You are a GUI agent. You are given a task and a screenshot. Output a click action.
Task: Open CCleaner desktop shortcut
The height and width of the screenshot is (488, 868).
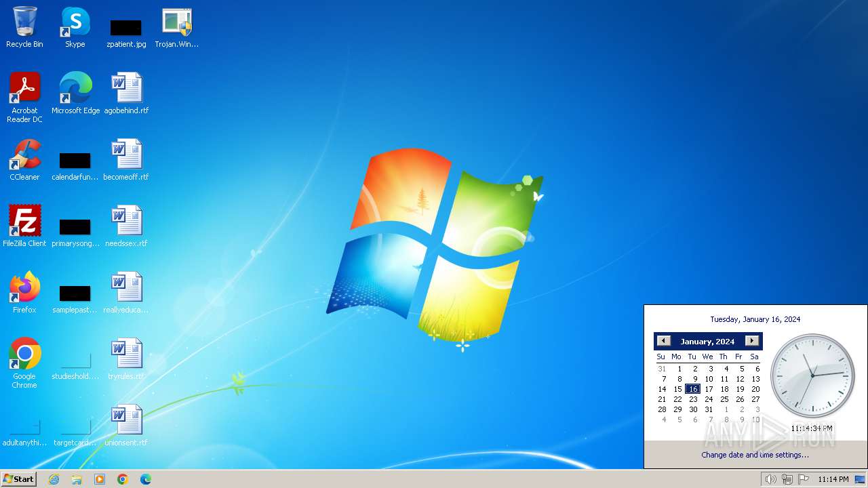[24, 159]
